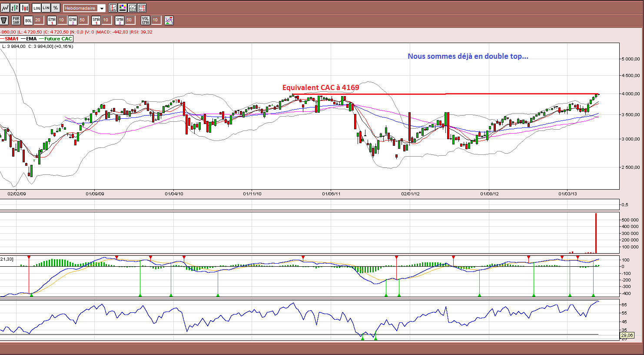Screen dimensions: 644x355
Task: Click the 01/03/13 date label
Action: [x=568, y=194]
